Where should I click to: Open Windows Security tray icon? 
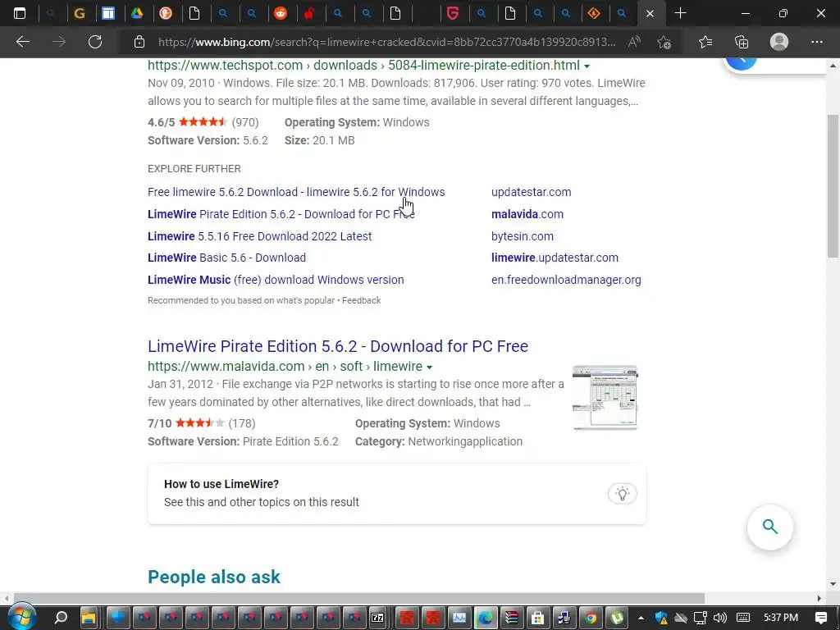coord(661,618)
